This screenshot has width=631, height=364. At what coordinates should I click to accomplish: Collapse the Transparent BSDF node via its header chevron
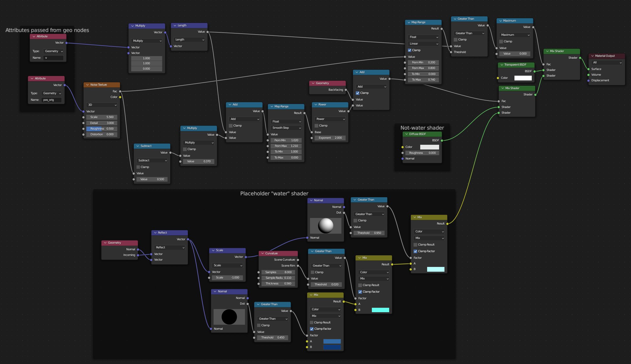(x=502, y=65)
